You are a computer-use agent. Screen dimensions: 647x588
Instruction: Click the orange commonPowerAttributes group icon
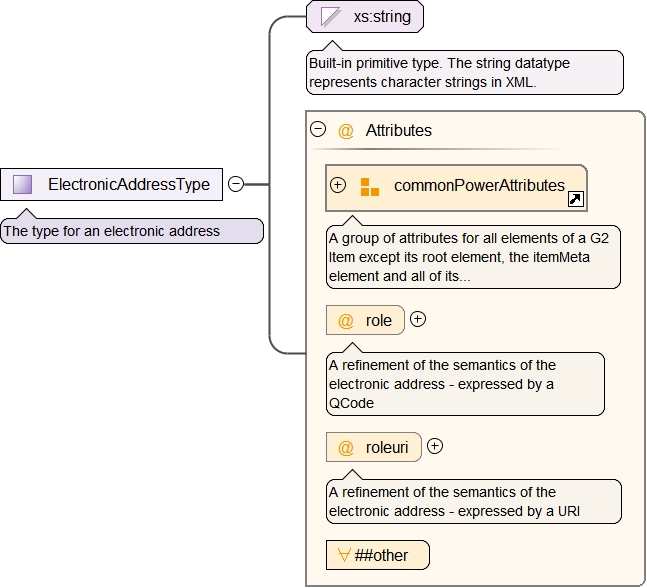[x=370, y=186]
